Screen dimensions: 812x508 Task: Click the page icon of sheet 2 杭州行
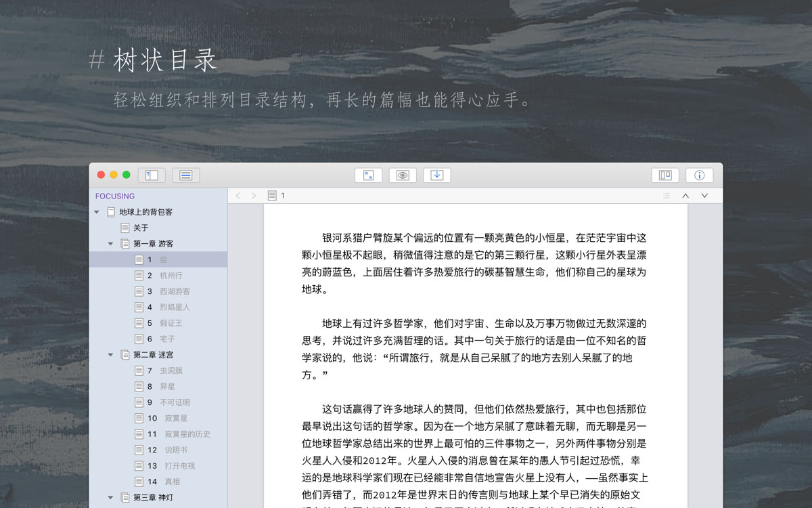click(139, 276)
